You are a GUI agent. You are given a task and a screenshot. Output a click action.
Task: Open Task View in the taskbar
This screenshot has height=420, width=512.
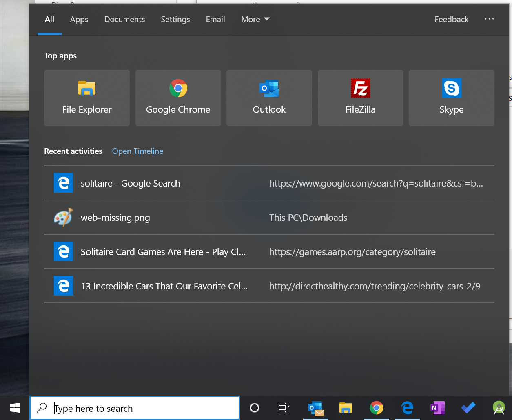coord(284,408)
